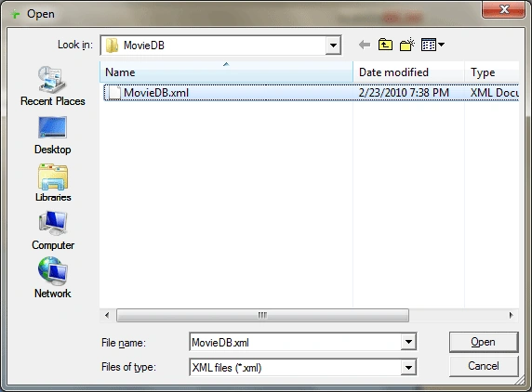Sort files by Name column
532x392 pixels.
(226, 72)
